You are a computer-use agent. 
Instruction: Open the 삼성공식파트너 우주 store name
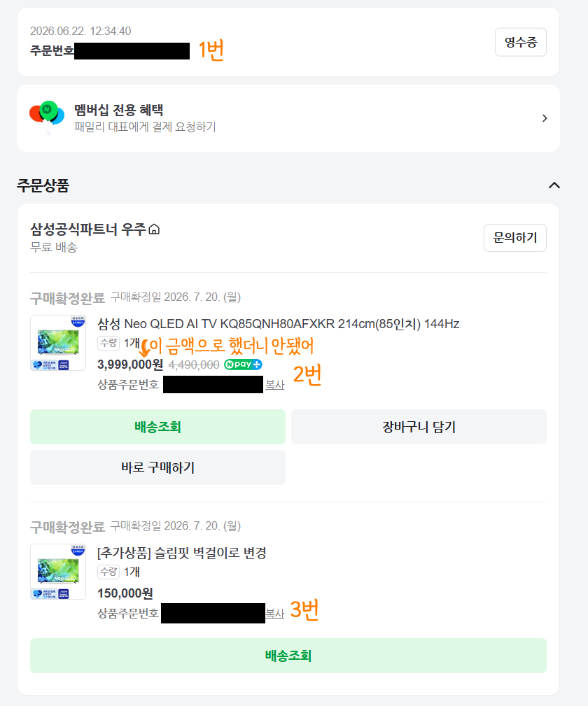(88, 230)
